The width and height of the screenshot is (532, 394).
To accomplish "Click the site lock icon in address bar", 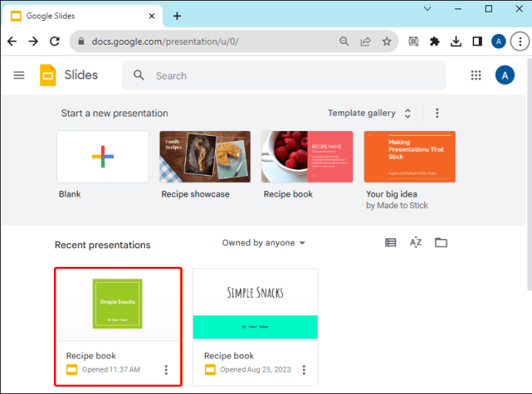I will [81, 42].
